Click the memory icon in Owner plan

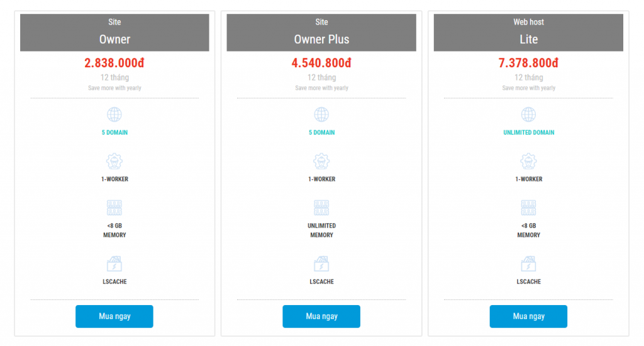click(x=114, y=208)
